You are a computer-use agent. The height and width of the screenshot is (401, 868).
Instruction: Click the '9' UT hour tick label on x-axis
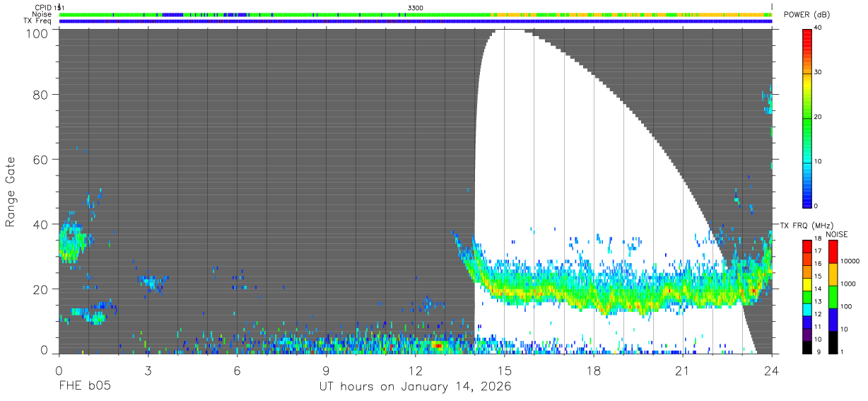(327, 371)
